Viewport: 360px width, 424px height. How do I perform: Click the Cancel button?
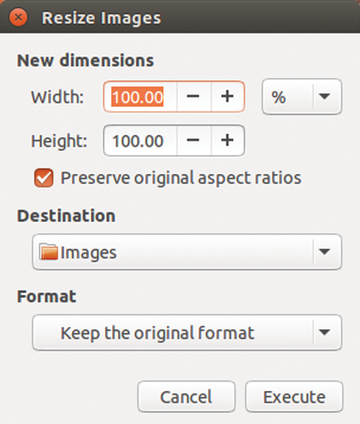coord(186,397)
